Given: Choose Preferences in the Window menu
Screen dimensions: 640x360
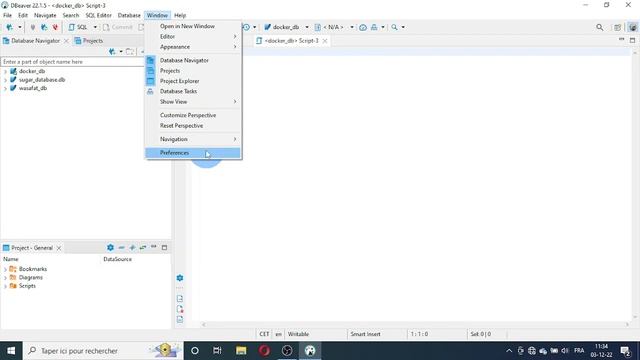Looking at the screenshot, I should point(193,153).
